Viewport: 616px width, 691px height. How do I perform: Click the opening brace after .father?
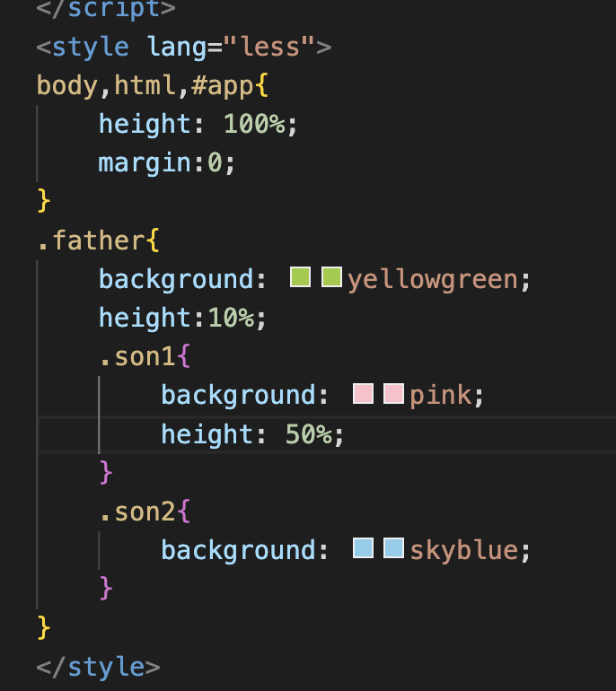click(x=153, y=241)
